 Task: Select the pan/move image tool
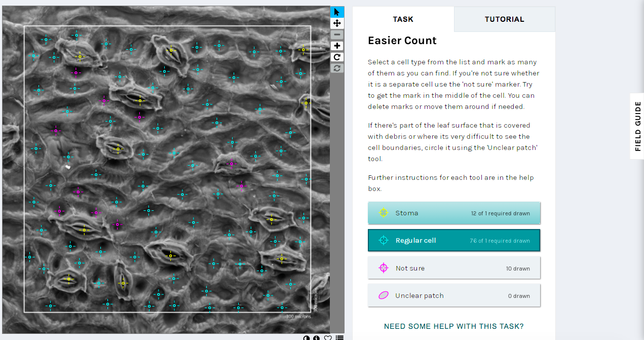(x=337, y=23)
